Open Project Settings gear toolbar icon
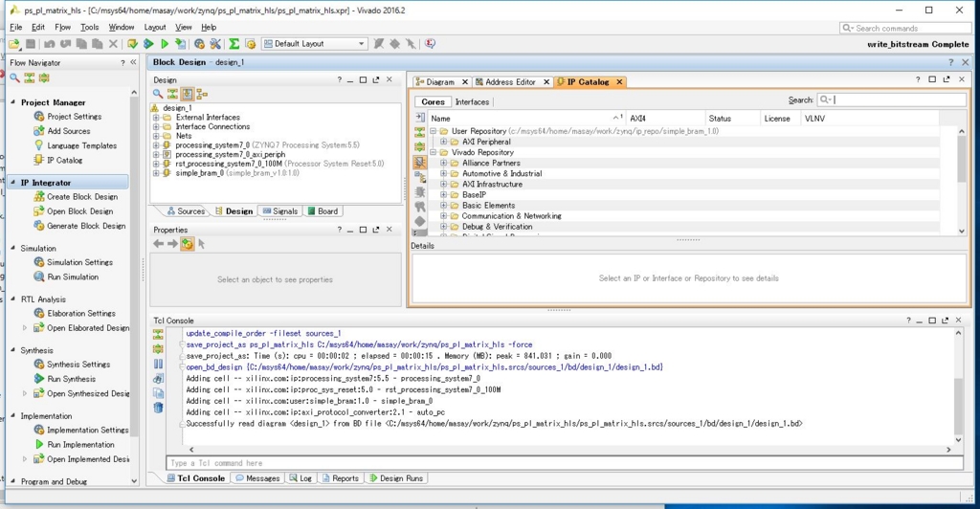The width and height of the screenshot is (980, 509). (199, 44)
